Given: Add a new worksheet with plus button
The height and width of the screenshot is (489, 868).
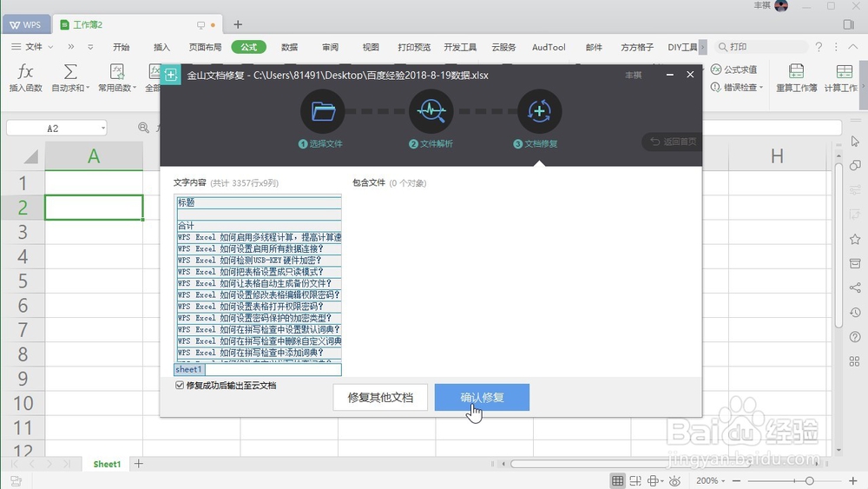Looking at the screenshot, I should pyautogui.click(x=139, y=464).
